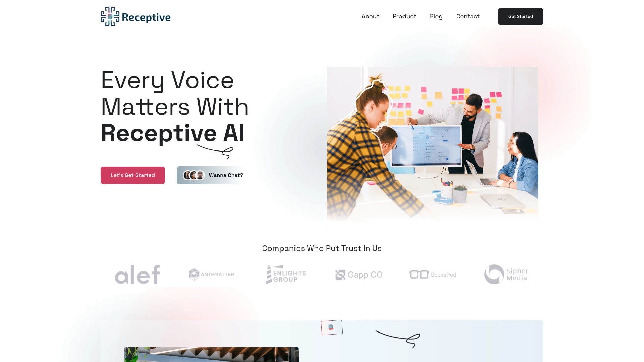Click the Antematter company logo icon
Viewport: 644px width, 362px height.
195,274
